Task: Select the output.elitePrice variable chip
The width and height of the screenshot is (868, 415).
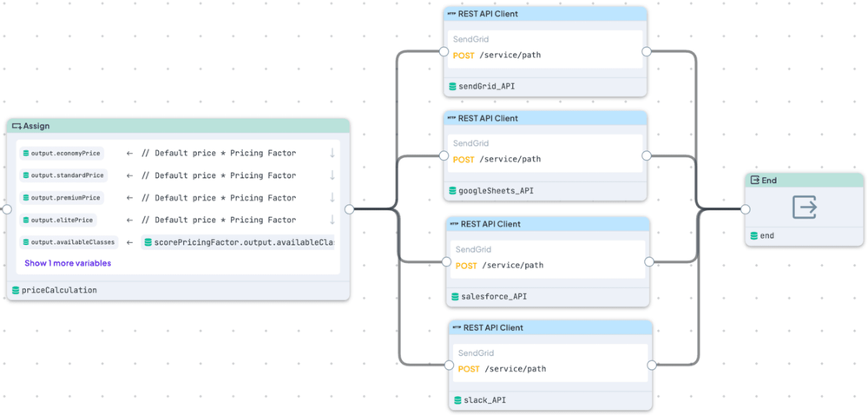Action: coord(58,220)
